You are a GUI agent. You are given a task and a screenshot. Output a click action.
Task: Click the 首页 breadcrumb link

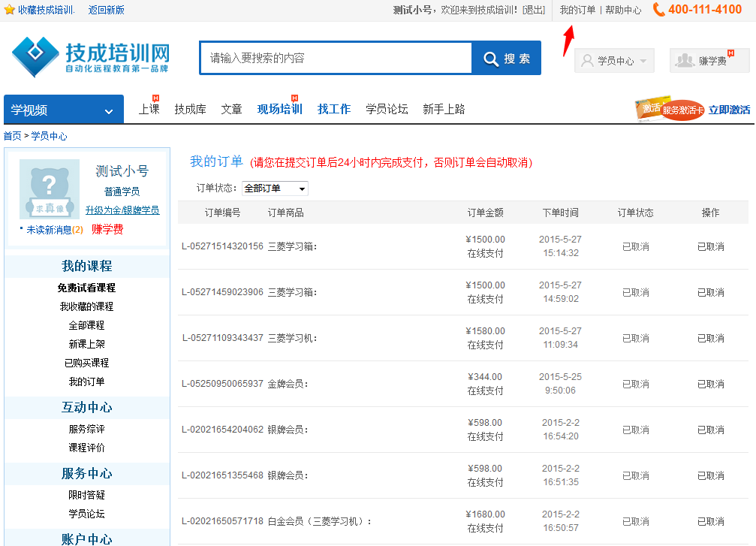[13, 136]
